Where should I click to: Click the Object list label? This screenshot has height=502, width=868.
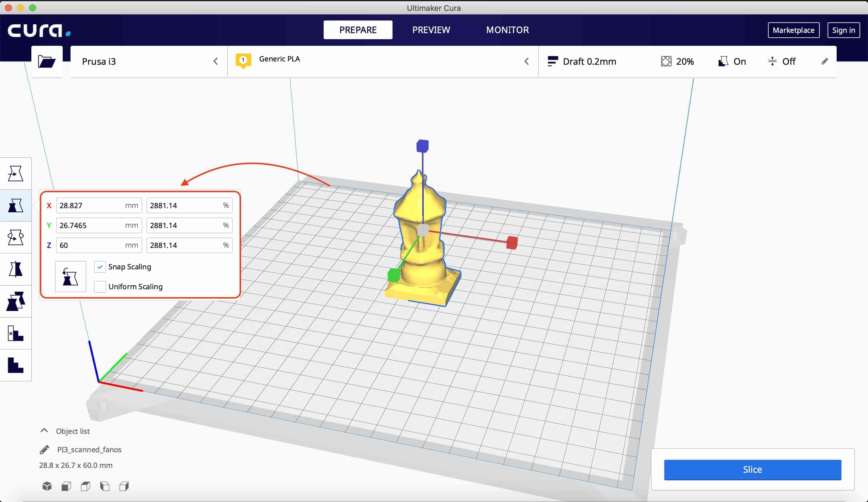(x=73, y=431)
